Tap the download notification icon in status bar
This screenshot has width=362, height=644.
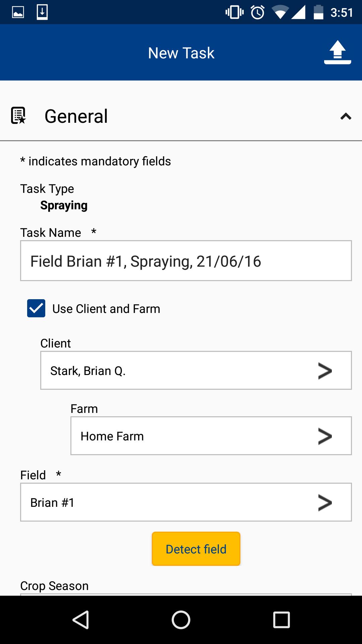[x=42, y=12]
